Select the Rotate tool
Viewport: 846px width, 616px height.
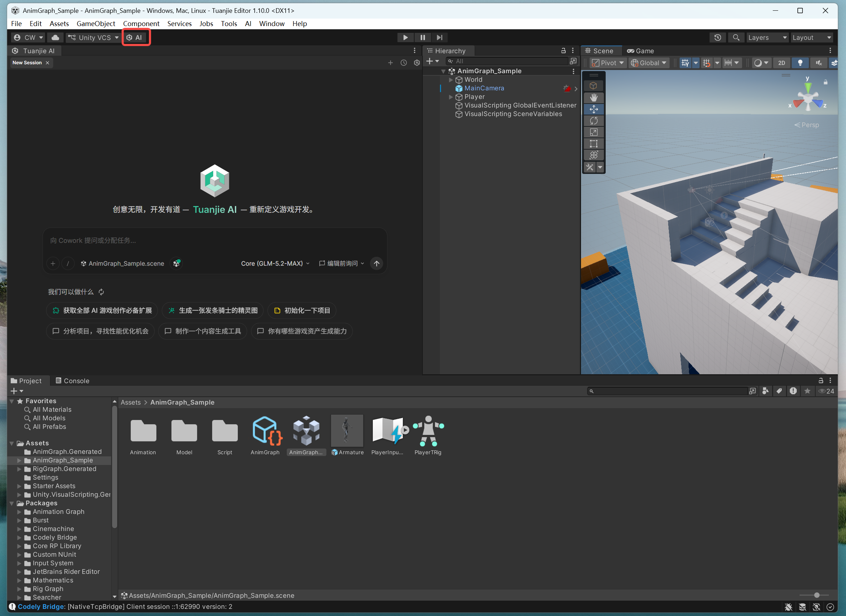tap(594, 121)
